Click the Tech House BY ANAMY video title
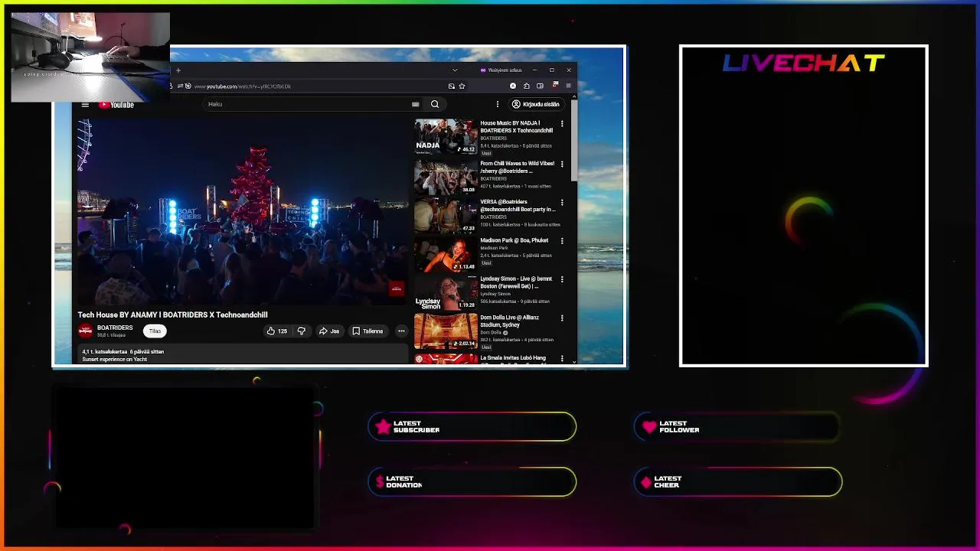980x551 pixels. pos(172,315)
